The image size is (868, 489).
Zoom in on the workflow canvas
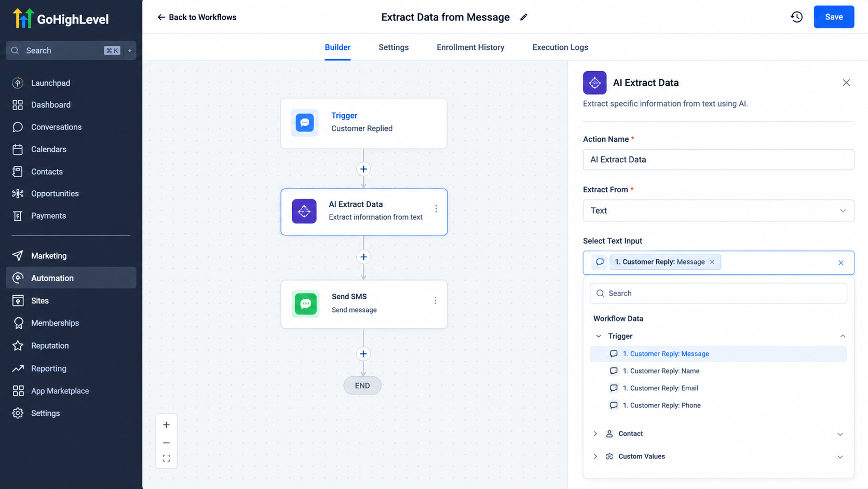pyautogui.click(x=166, y=425)
